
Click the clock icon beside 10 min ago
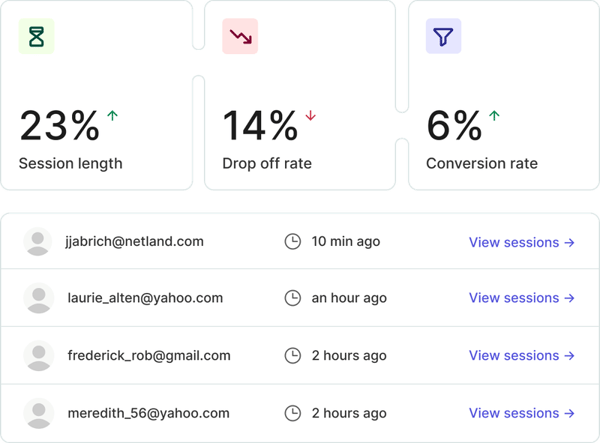293,242
